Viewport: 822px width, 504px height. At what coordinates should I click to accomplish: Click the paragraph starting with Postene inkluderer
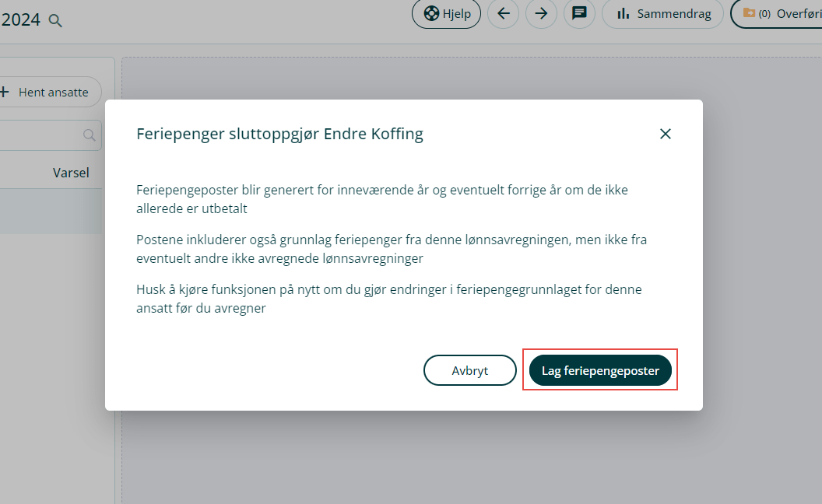(391, 248)
